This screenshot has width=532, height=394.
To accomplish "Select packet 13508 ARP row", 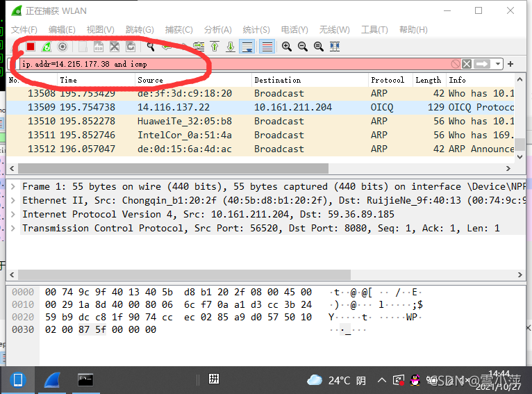I will pyautogui.click(x=260, y=93).
